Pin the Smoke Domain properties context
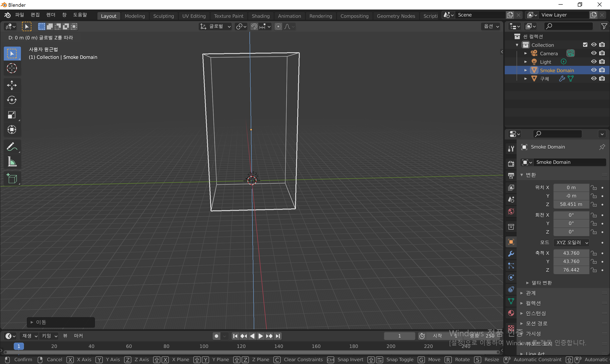The height and width of the screenshot is (364, 610). tap(602, 147)
